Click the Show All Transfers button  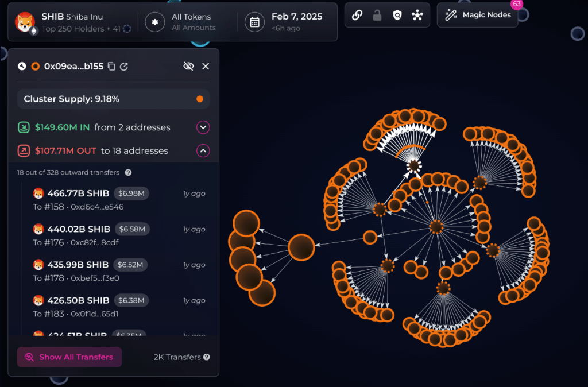pyautogui.click(x=69, y=357)
